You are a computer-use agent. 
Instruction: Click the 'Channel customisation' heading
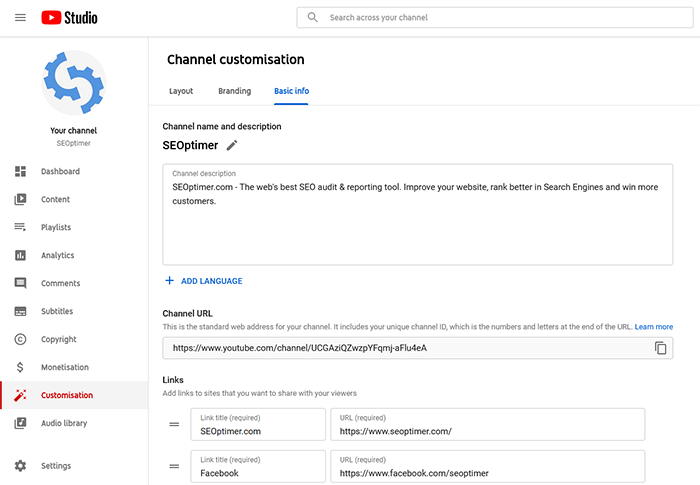coord(236,59)
